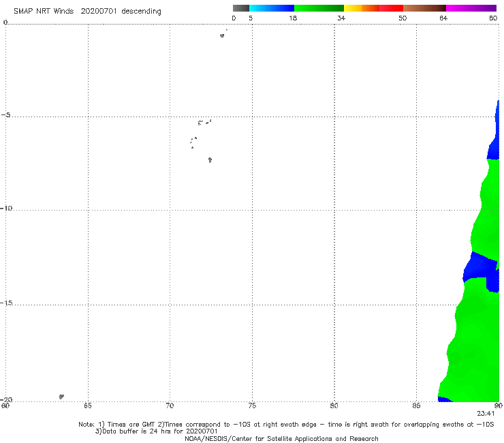Click the color bar label '5'
Image resolution: width=504 pixels, height=443 pixels.
(x=251, y=18)
